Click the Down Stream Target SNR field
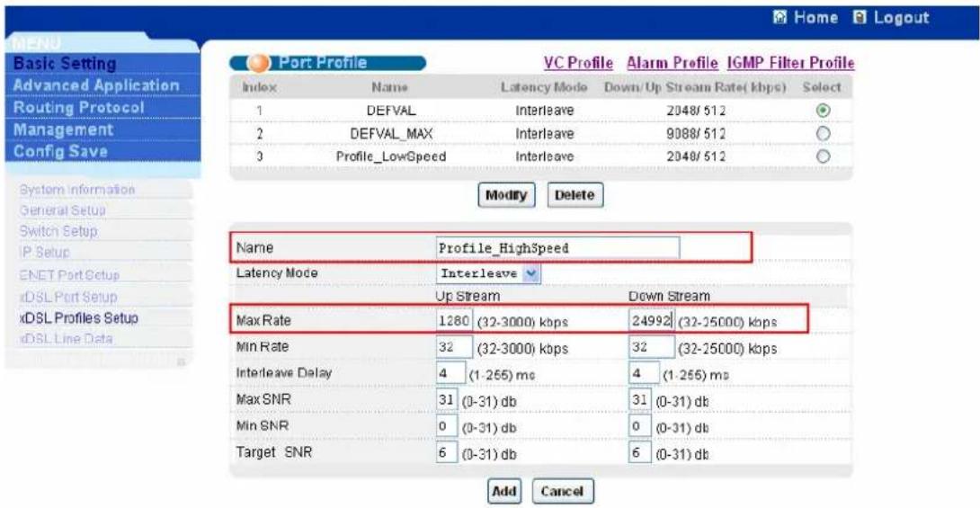Viewport: 980px width, 508px height. (640, 453)
